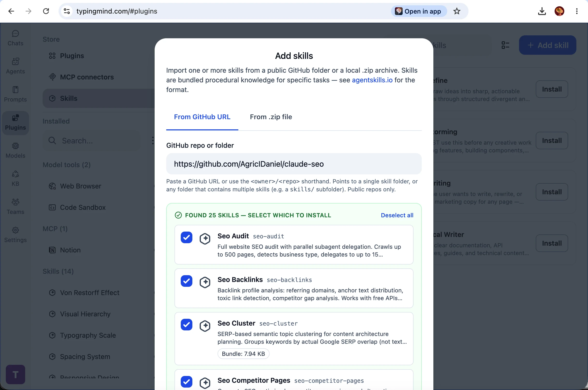Click the 'Seo Cluster' skill title
588x390 pixels.
point(236,323)
